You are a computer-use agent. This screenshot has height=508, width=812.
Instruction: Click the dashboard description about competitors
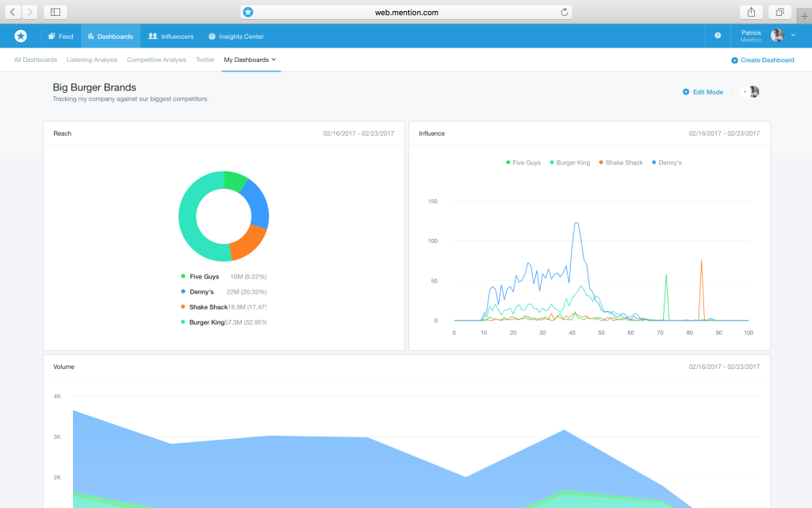131,98
